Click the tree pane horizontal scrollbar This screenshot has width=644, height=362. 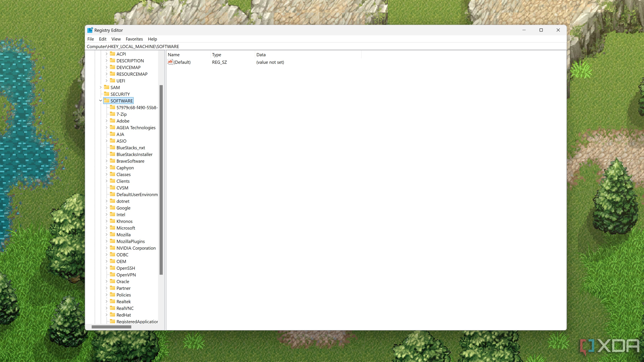(111, 327)
